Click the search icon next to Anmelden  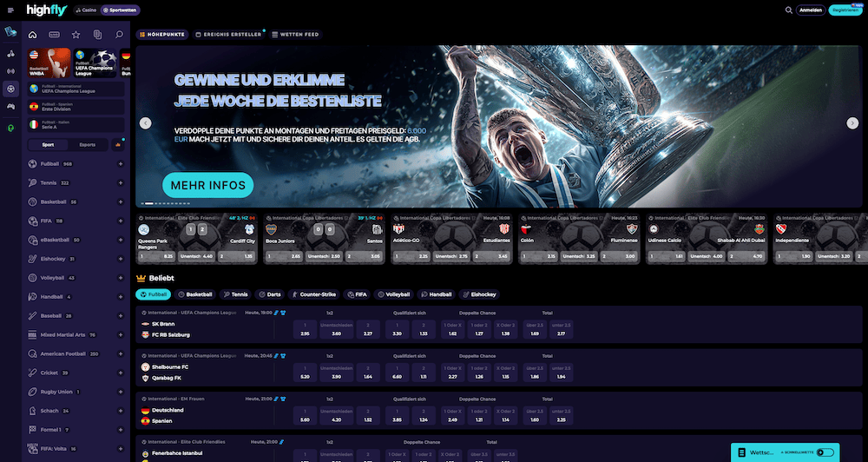click(788, 10)
